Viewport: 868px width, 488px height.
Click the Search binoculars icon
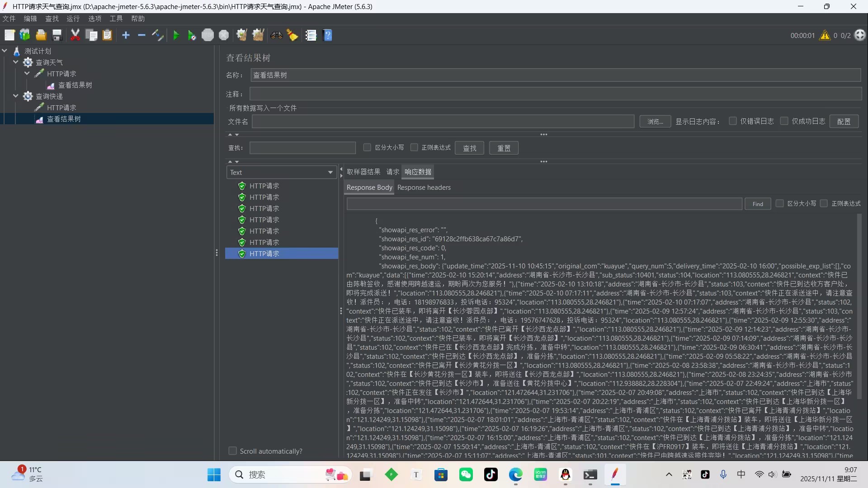[x=276, y=35]
